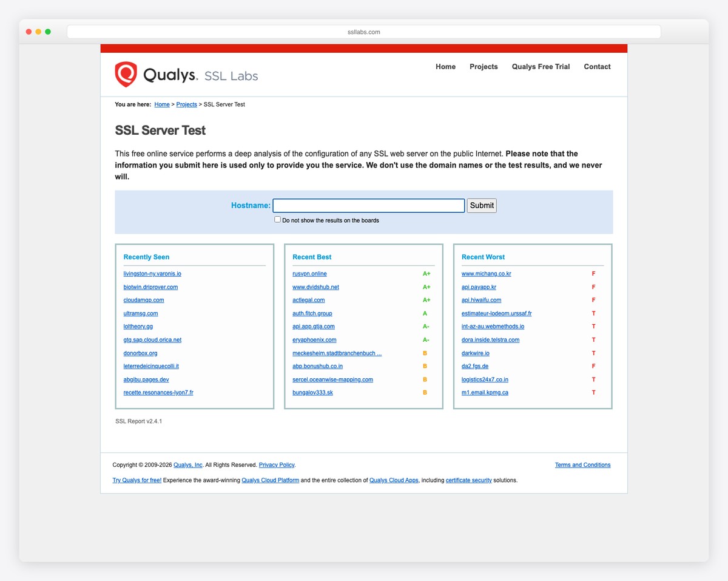Click the Qualys shield logo icon
This screenshot has width=728, height=581.
126,74
